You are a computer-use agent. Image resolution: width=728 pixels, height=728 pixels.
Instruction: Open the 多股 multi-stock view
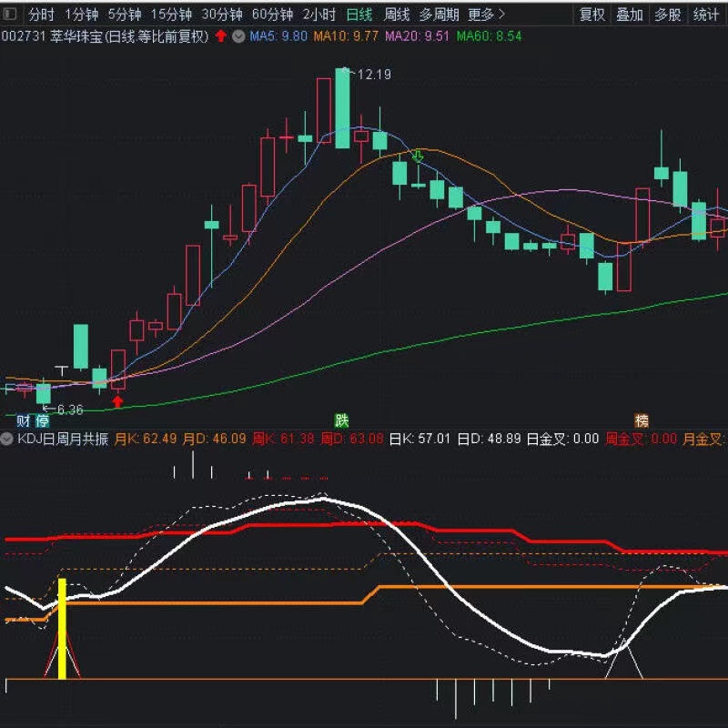pos(667,15)
